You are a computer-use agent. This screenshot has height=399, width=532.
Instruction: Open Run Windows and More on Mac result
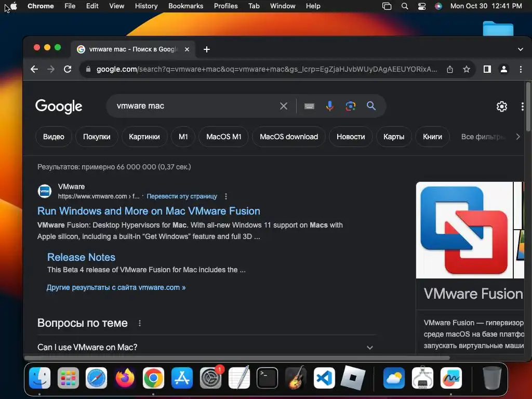tap(149, 211)
